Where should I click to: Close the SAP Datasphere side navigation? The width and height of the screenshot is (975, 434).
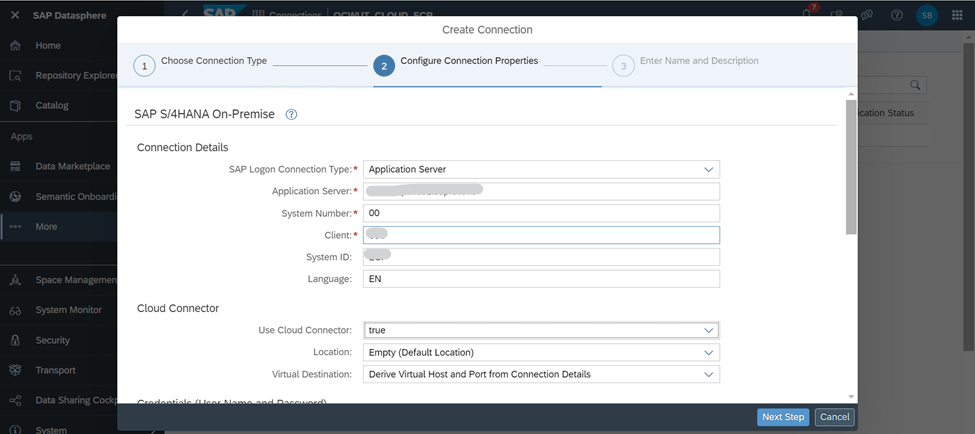click(x=16, y=15)
